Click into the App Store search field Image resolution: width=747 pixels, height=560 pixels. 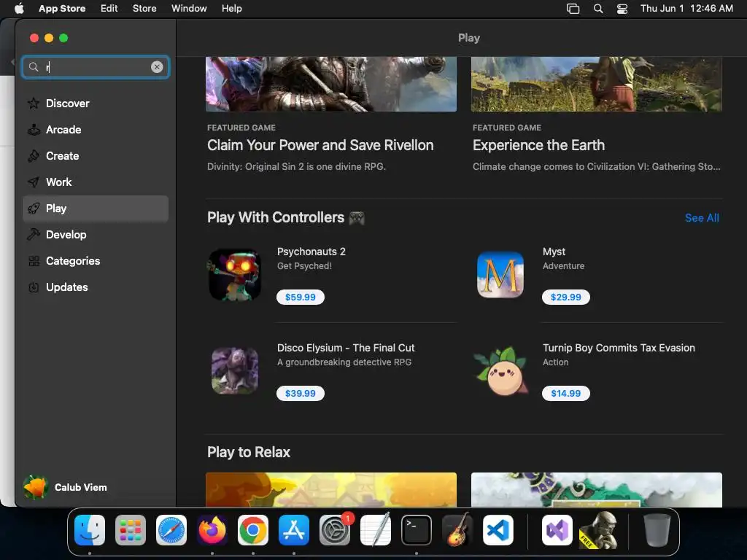pyautogui.click(x=96, y=67)
